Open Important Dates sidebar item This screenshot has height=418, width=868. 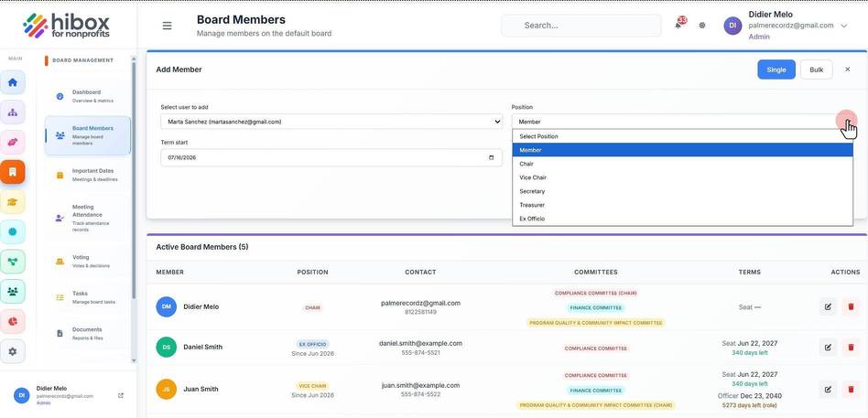(x=88, y=175)
